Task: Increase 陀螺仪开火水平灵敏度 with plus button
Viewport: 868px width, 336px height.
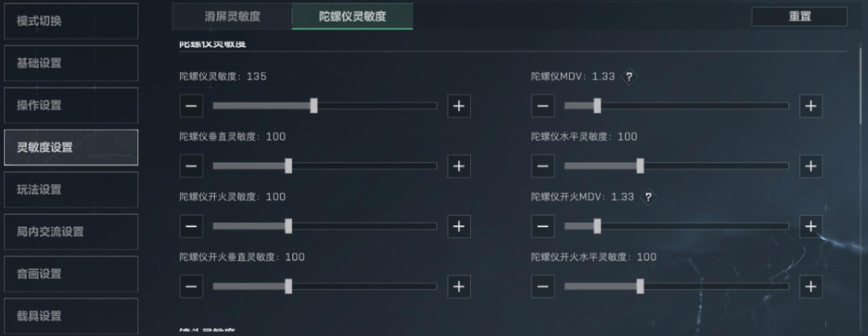Action: point(811,286)
